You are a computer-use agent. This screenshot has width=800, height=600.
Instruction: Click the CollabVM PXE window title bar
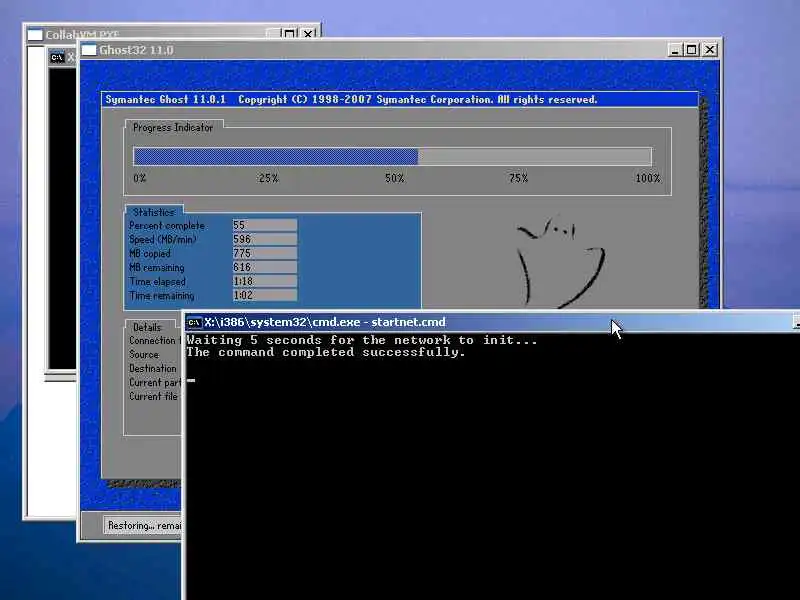[172, 34]
